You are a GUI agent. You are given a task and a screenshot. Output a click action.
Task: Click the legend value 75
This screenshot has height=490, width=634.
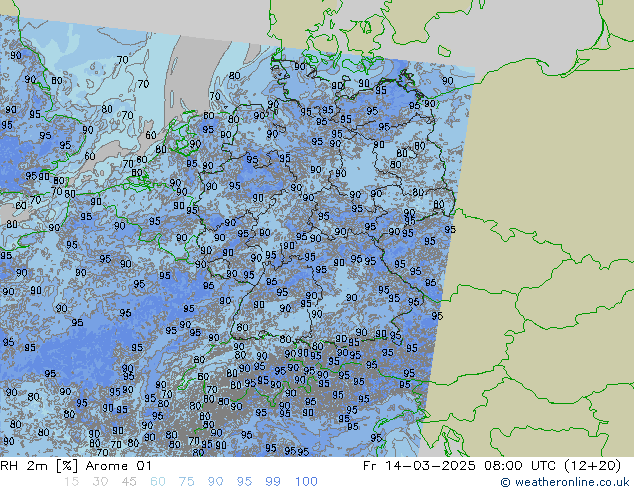coord(186,482)
